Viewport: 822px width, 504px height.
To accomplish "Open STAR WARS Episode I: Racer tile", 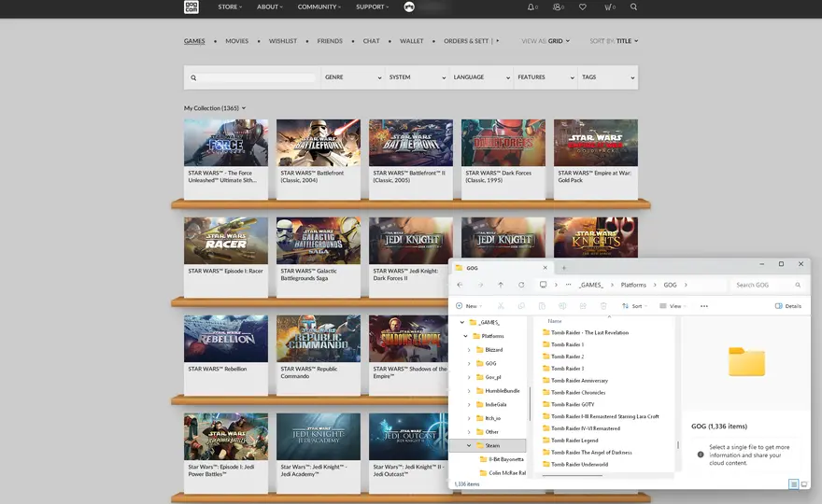I will click(226, 256).
